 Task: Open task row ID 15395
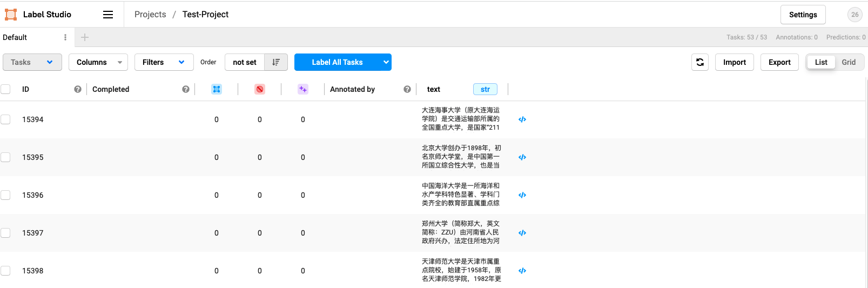(x=33, y=157)
